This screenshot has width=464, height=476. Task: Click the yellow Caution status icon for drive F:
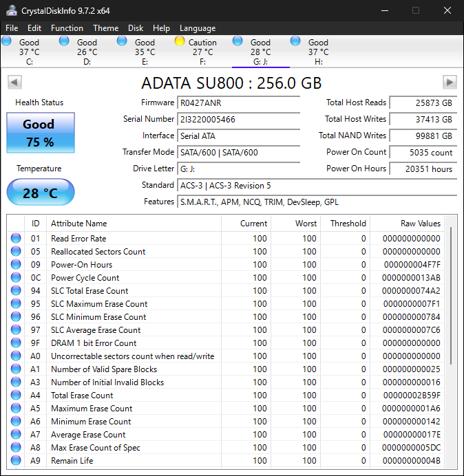point(180,41)
